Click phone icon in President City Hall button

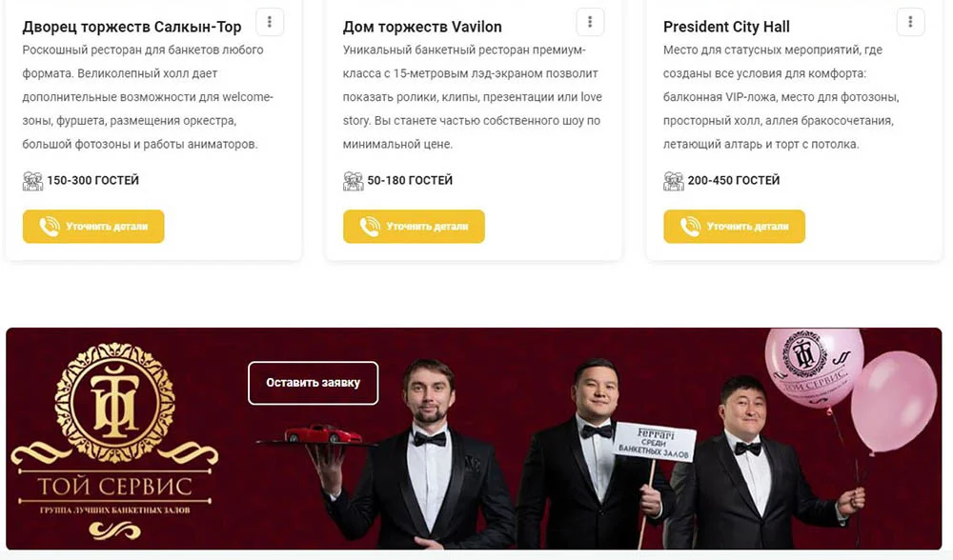[690, 227]
